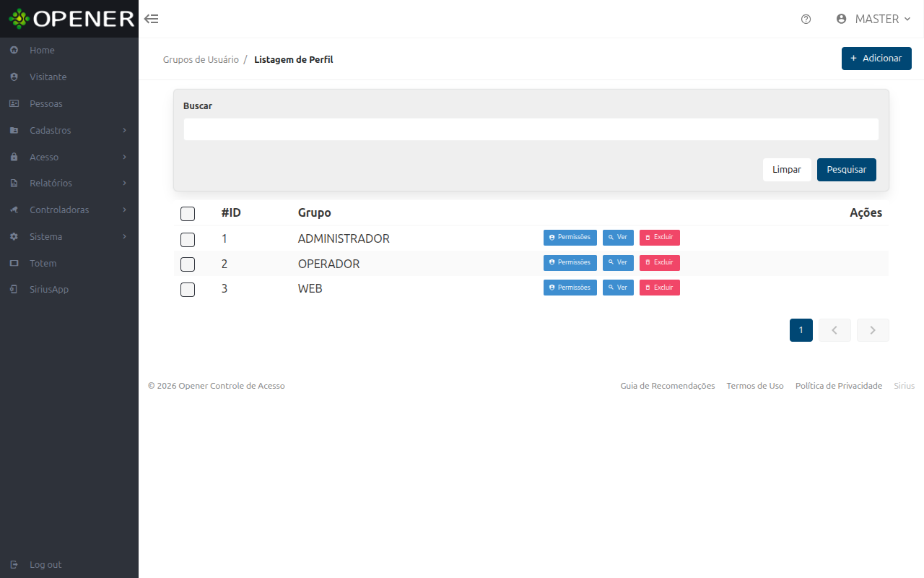Image resolution: width=924 pixels, height=578 pixels.
Task: Click the Acesso padlock icon
Action: click(14, 157)
